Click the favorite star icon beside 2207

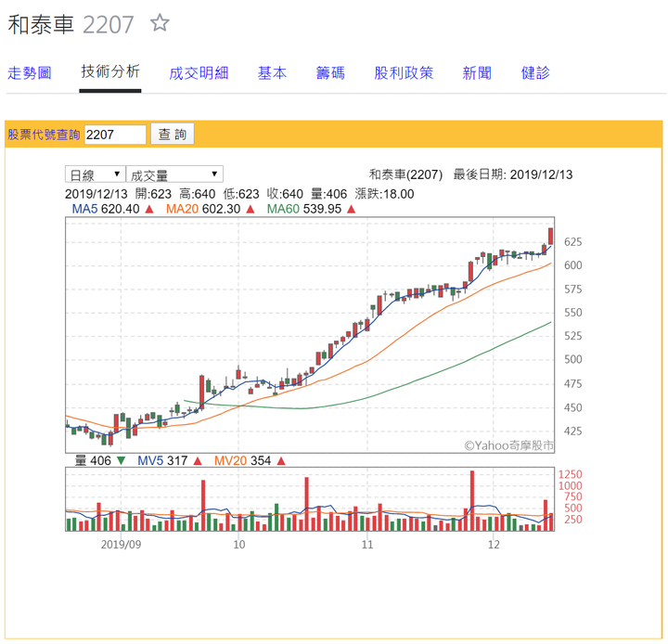coord(160,22)
